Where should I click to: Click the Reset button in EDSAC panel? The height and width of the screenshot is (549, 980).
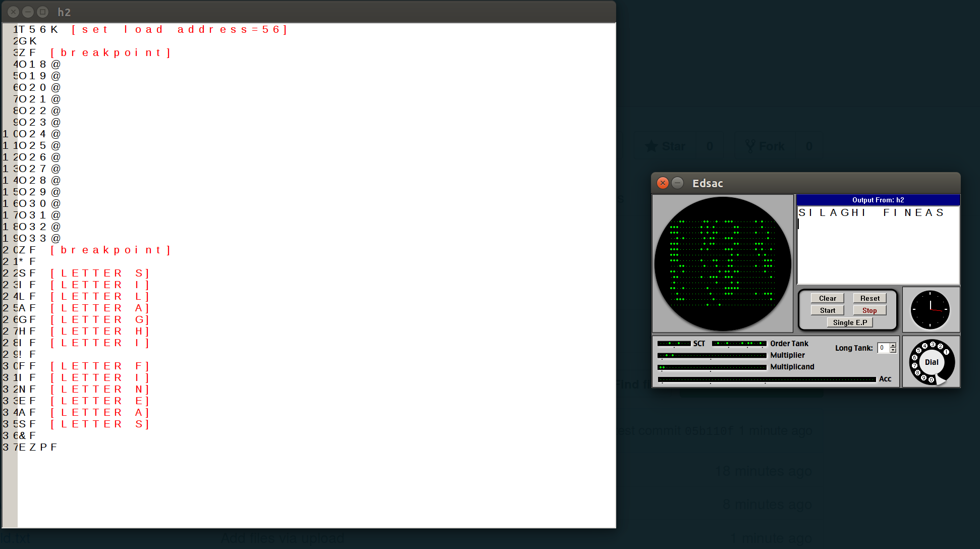869,298
